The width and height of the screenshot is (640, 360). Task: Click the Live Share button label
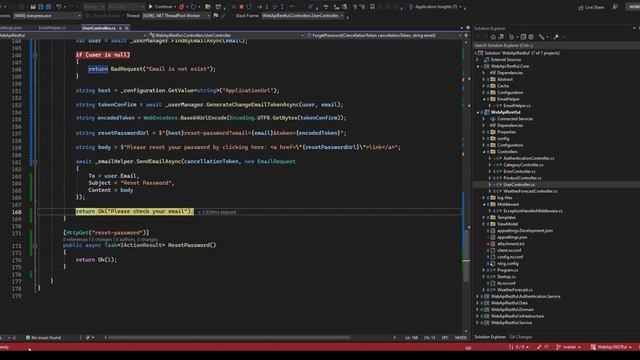pyautogui.click(x=594, y=7)
